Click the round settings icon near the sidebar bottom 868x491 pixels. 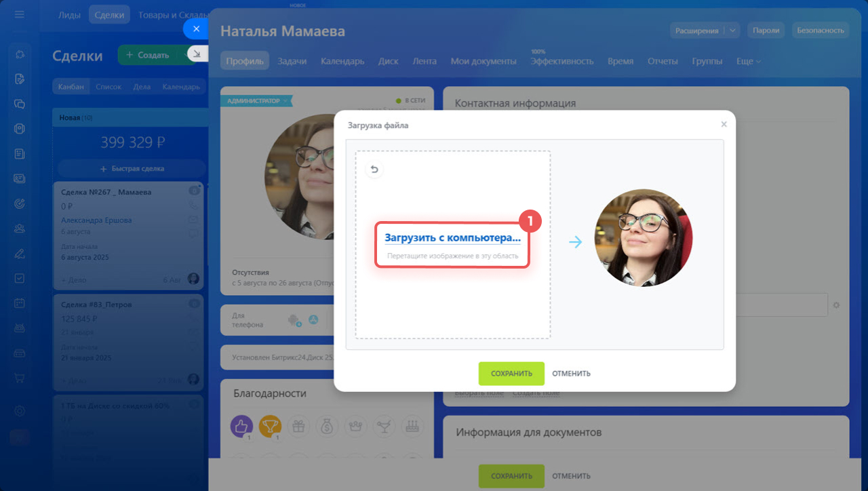[20, 411]
